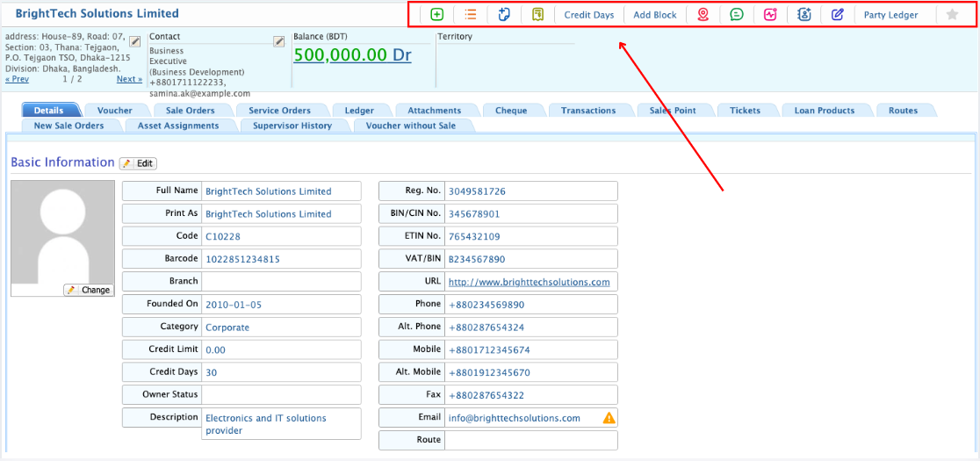Open the 500,000.00 Dr balance link

(352, 55)
